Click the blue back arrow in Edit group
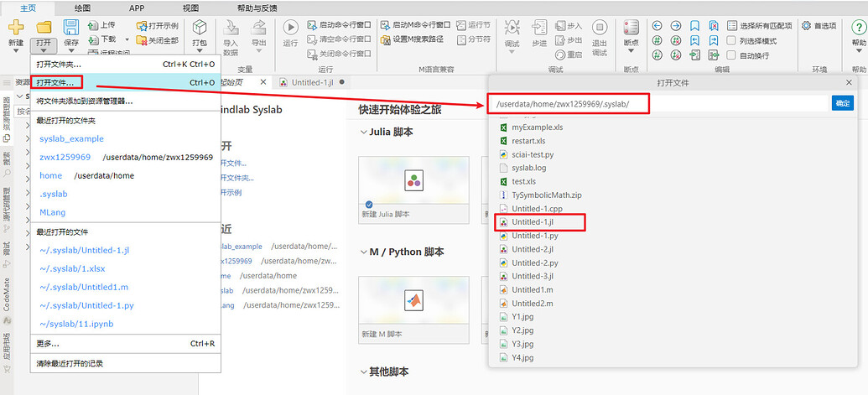 [657, 25]
